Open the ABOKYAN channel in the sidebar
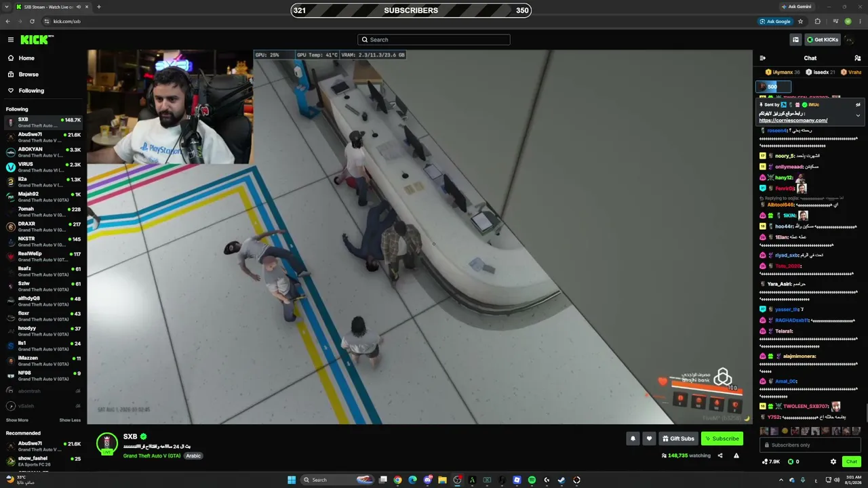Screen dimensions: 868x488 pyautogui.click(x=43, y=152)
